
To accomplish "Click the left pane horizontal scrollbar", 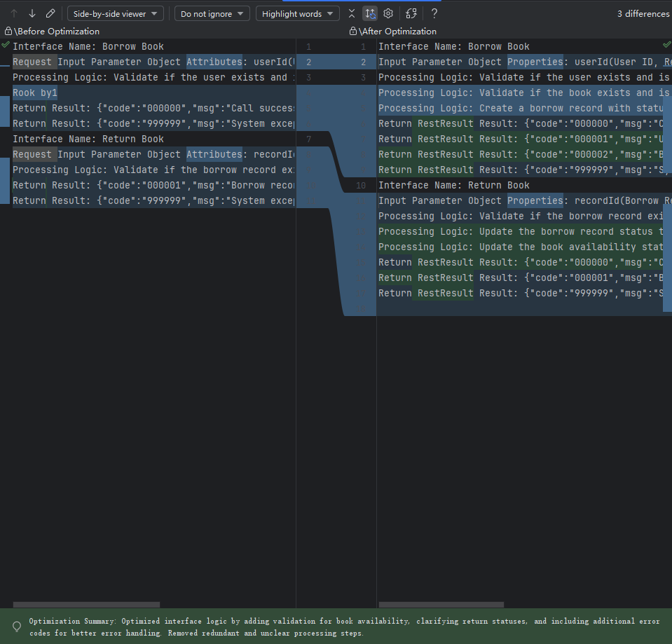I will (86, 604).
